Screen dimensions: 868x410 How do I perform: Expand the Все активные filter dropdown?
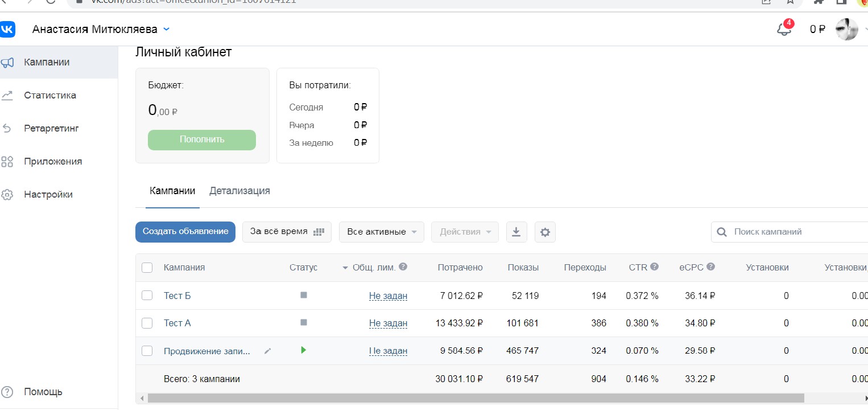tap(382, 232)
